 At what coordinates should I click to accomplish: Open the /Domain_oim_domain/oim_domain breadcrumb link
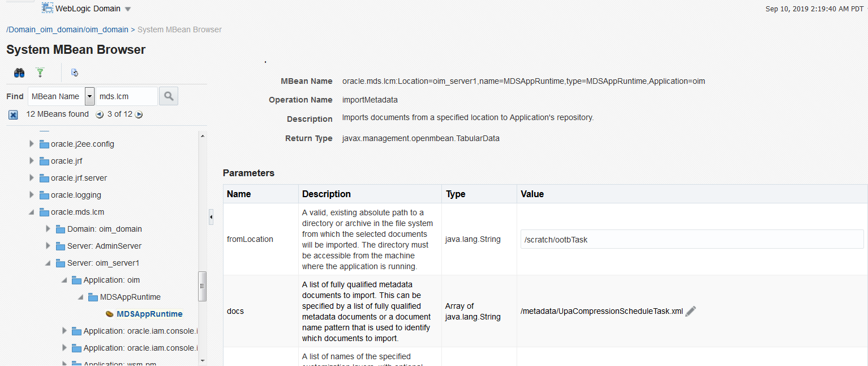click(67, 29)
